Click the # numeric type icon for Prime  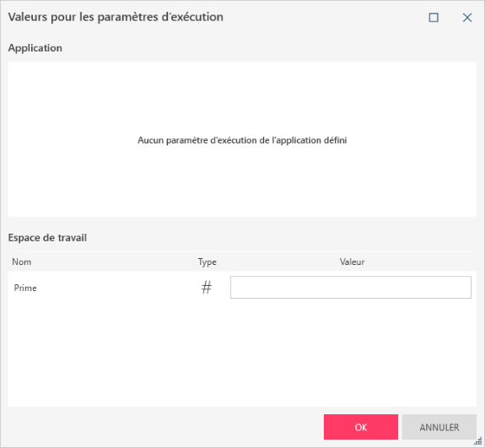207,288
